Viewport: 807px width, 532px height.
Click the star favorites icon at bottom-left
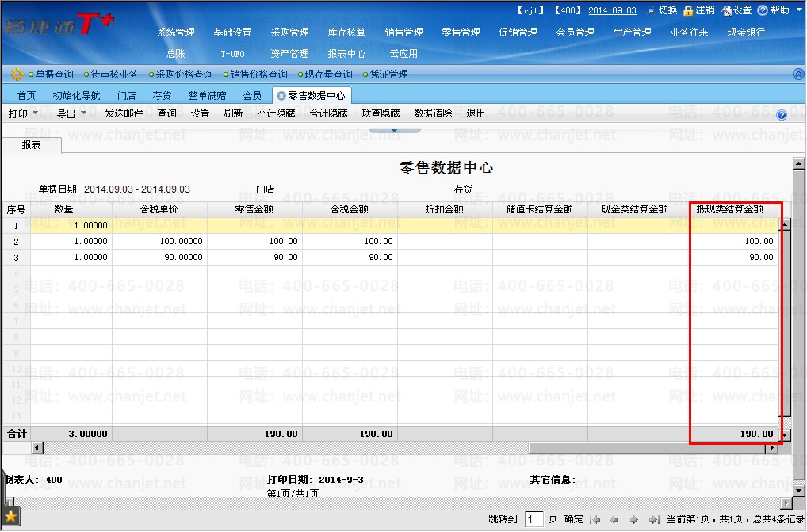pos(10,517)
